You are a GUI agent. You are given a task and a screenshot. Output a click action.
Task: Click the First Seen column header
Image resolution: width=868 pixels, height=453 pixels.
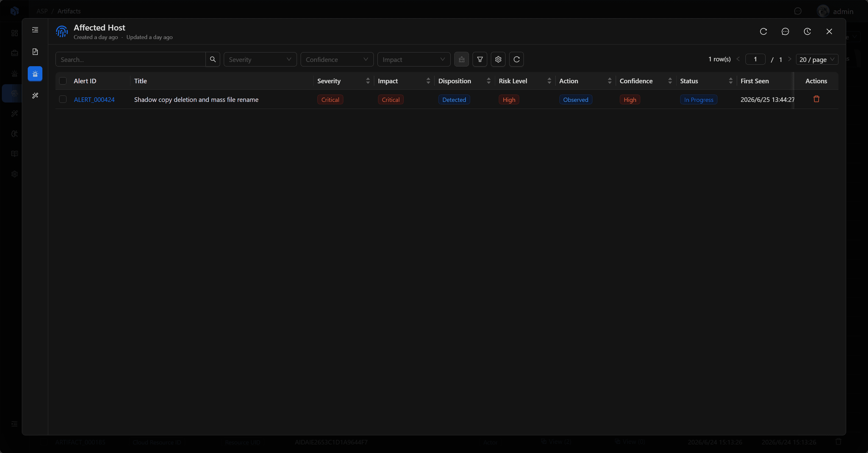(755, 81)
